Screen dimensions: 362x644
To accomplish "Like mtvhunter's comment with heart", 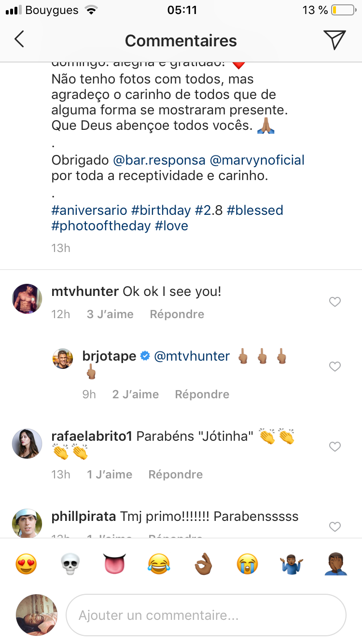I will 334,302.
